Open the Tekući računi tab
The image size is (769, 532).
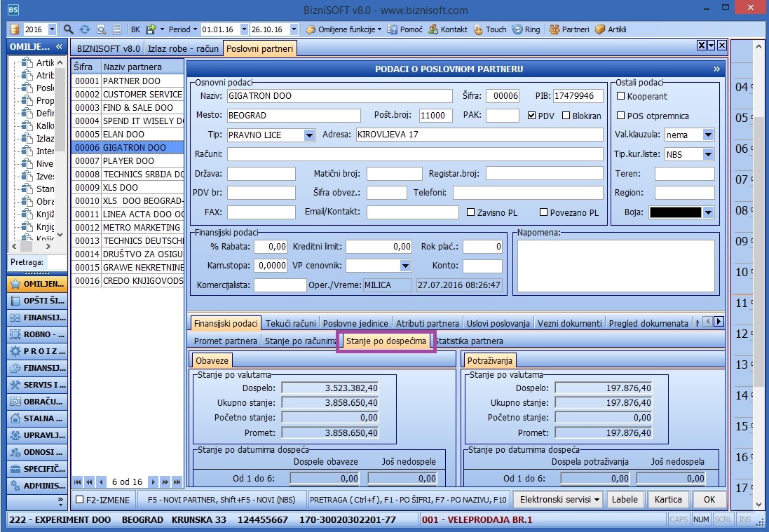tap(291, 323)
